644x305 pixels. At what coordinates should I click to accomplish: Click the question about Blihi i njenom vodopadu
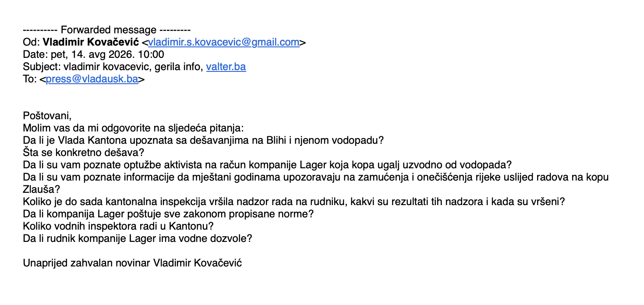pos(204,141)
